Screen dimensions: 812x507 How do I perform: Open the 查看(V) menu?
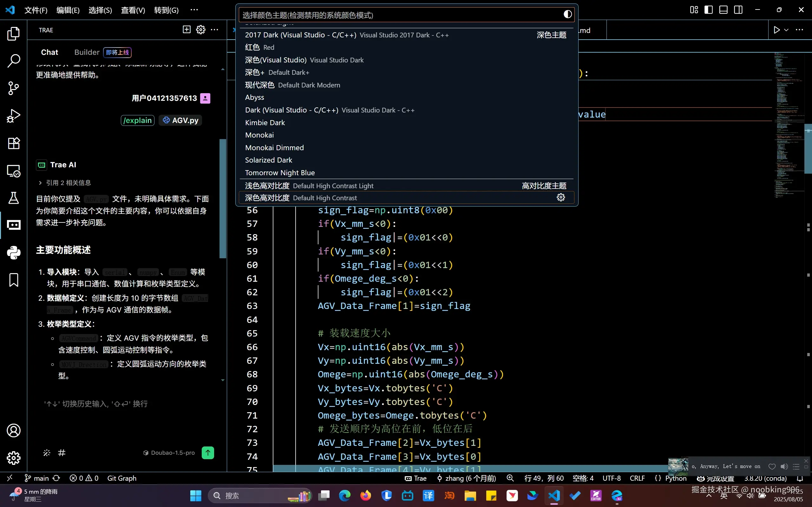tap(133, 10)
